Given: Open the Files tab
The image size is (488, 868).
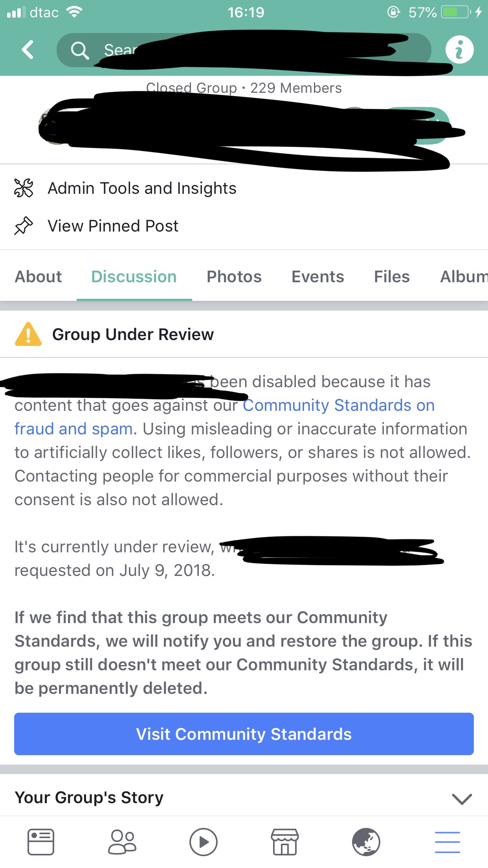Looking at the screenshot, I should click(x=392, y=277).
